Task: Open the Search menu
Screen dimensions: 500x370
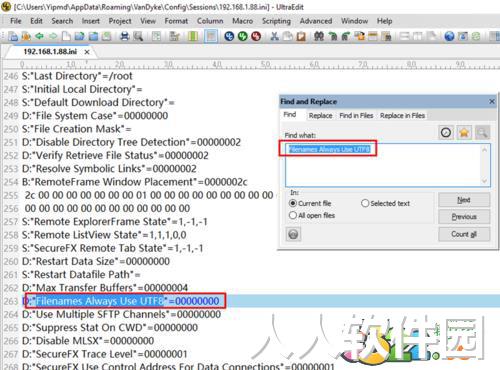Action: coord(62,21)
